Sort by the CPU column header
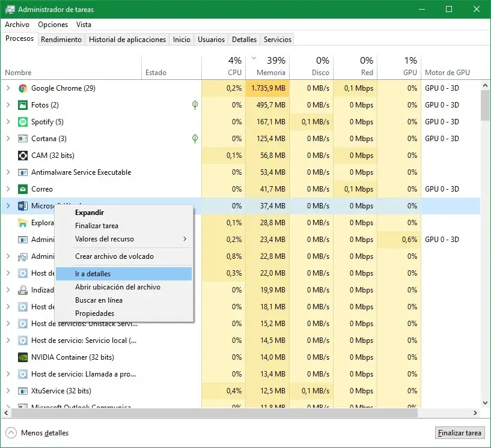 click(224, 67)
